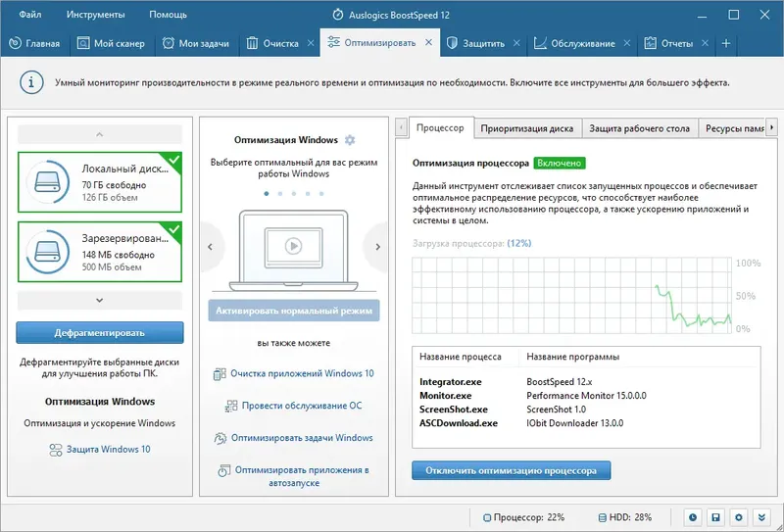Screen dimensions: 784x532
Task: Select the fourth mode carousel dot
Action: tap(308, 194)
